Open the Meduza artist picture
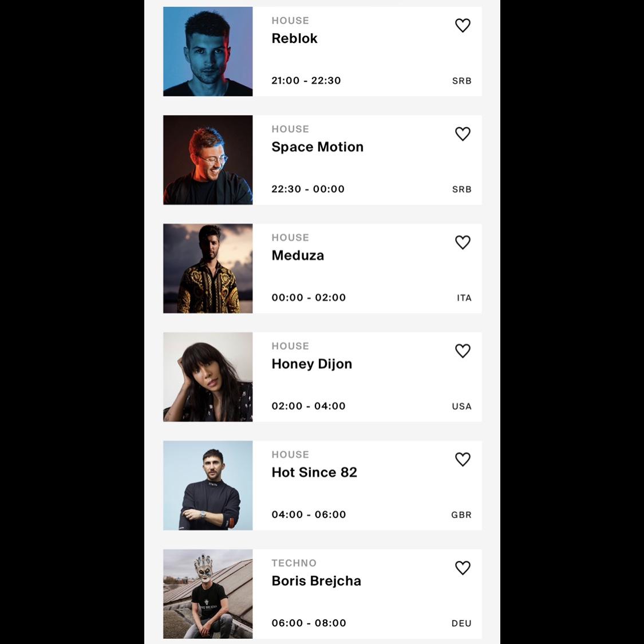 208,268
